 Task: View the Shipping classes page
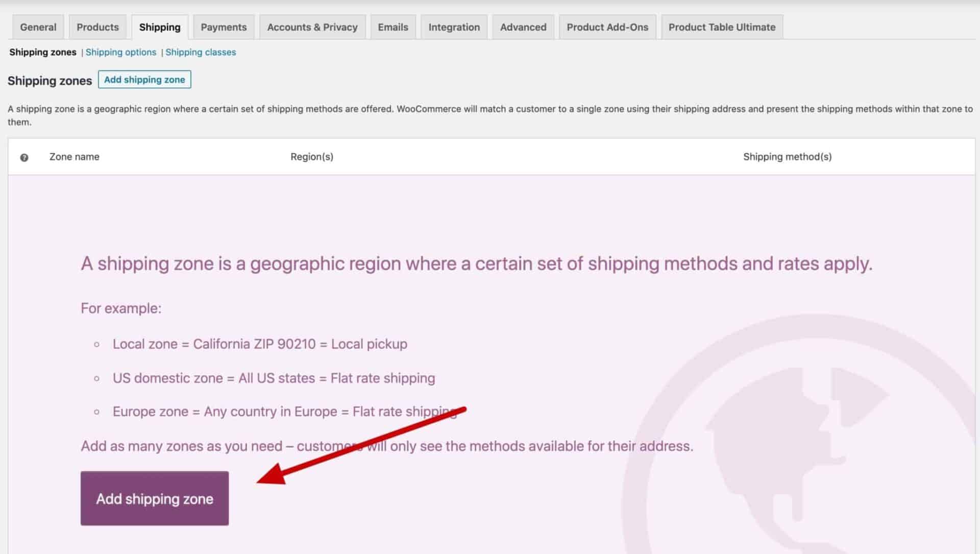point(201,52)
